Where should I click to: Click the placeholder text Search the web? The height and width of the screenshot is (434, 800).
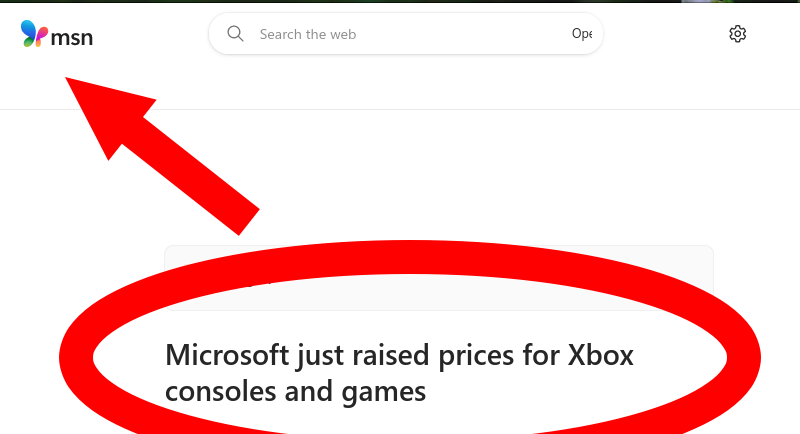tap(308, 34)
